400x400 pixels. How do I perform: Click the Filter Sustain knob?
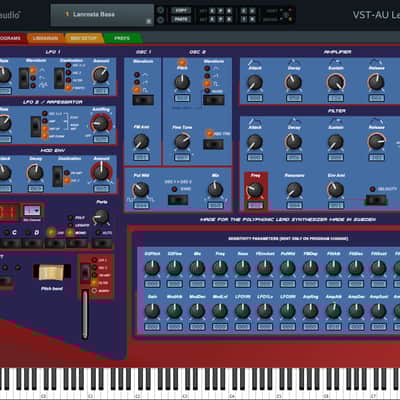coord(335,142)
